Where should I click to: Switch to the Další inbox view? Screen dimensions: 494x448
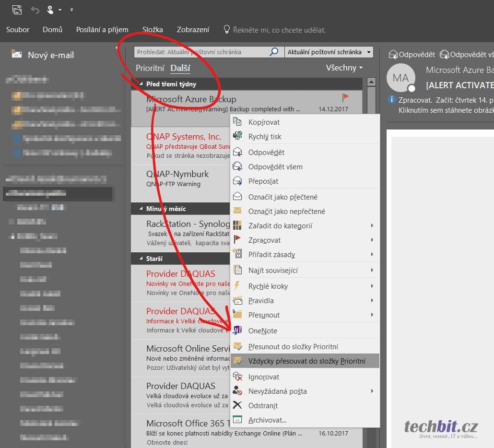point(180,68)
